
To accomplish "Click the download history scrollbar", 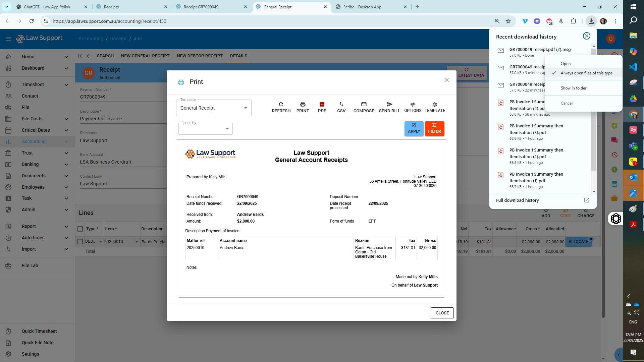I will coord(594,111).
